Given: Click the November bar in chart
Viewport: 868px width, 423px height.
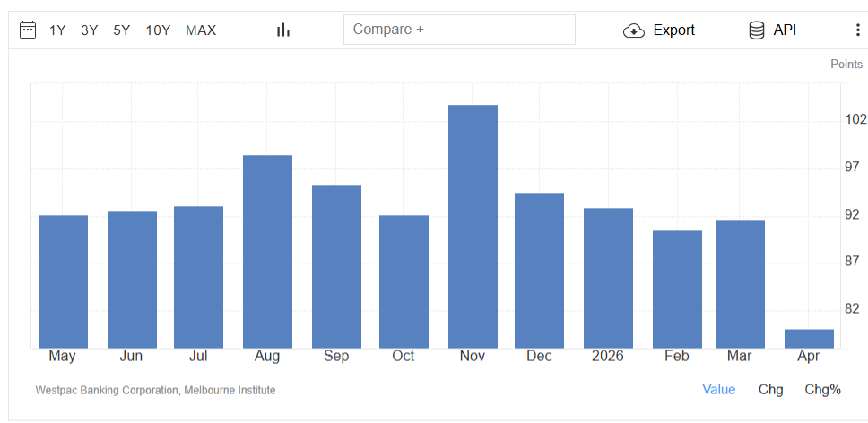Looking at the screenshot, I should pos(473,226).
